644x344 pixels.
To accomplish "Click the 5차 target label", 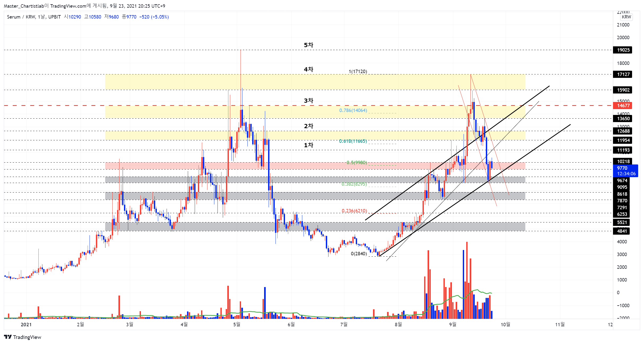I will [x=308, y=45].
